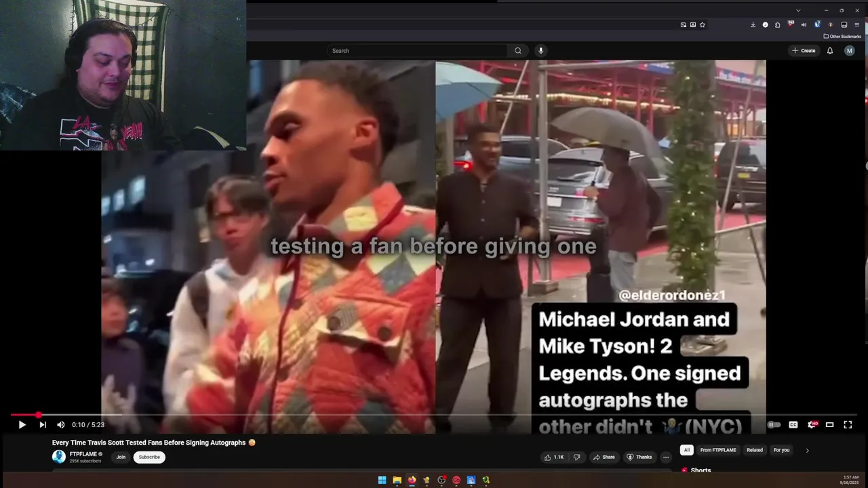Select the Related filter chip
Screen dimensions: 868x488
[755, 450]
